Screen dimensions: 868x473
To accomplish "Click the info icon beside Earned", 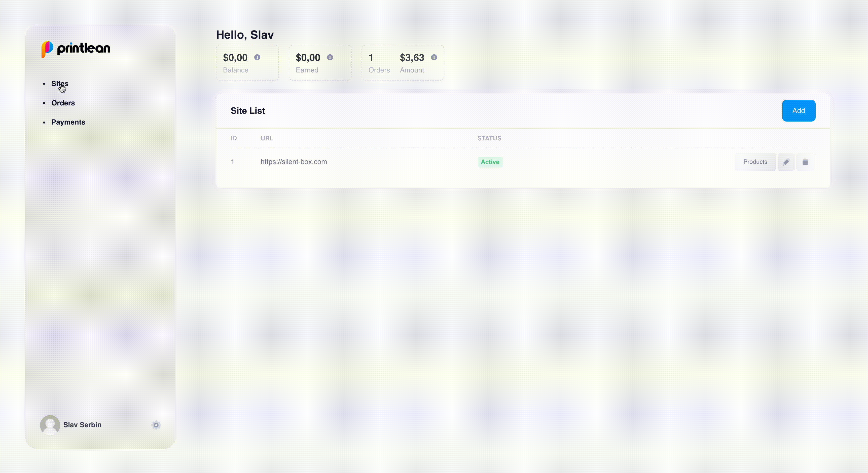I will [330, 58].
